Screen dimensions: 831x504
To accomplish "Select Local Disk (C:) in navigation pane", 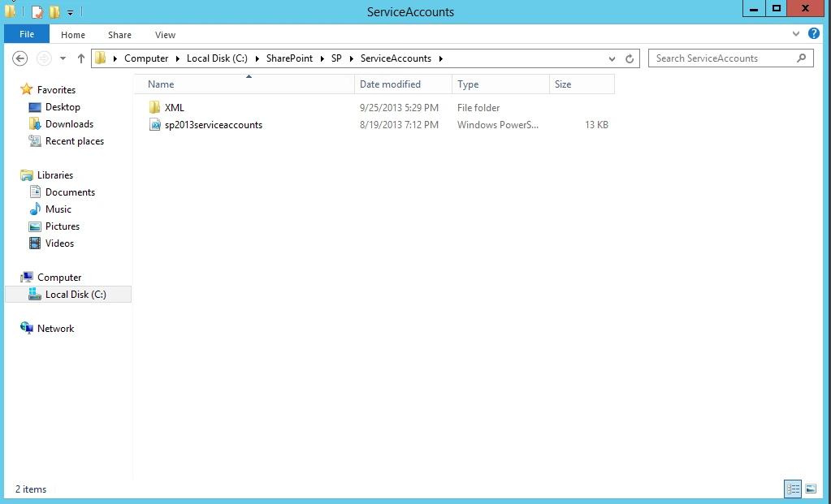I will tap(76, 295).
